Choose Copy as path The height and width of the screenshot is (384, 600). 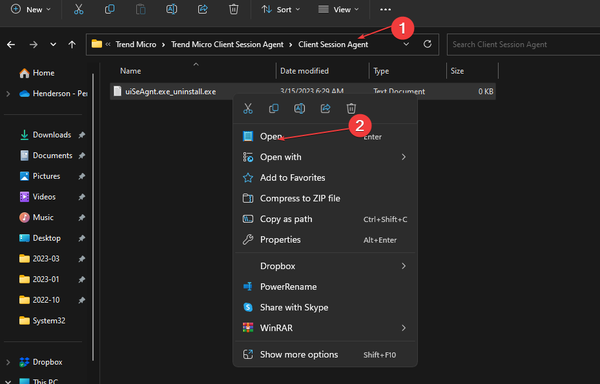coord(325,219)
